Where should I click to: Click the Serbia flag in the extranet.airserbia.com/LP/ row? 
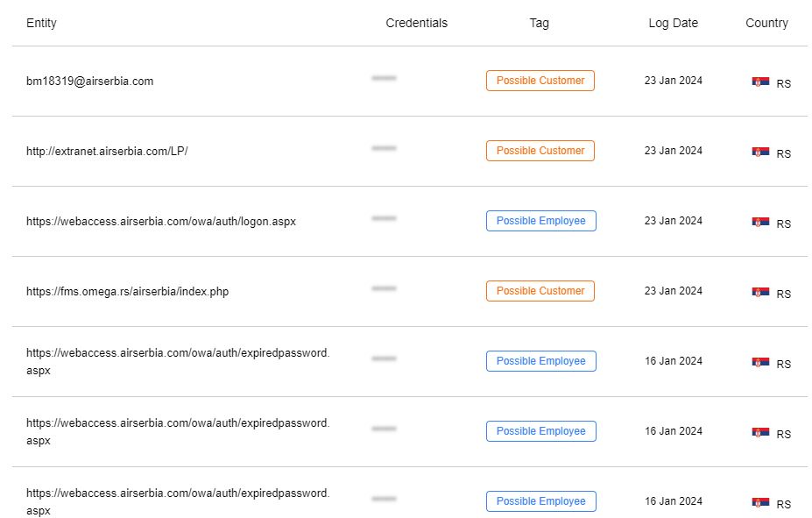(x=760, y=152)
